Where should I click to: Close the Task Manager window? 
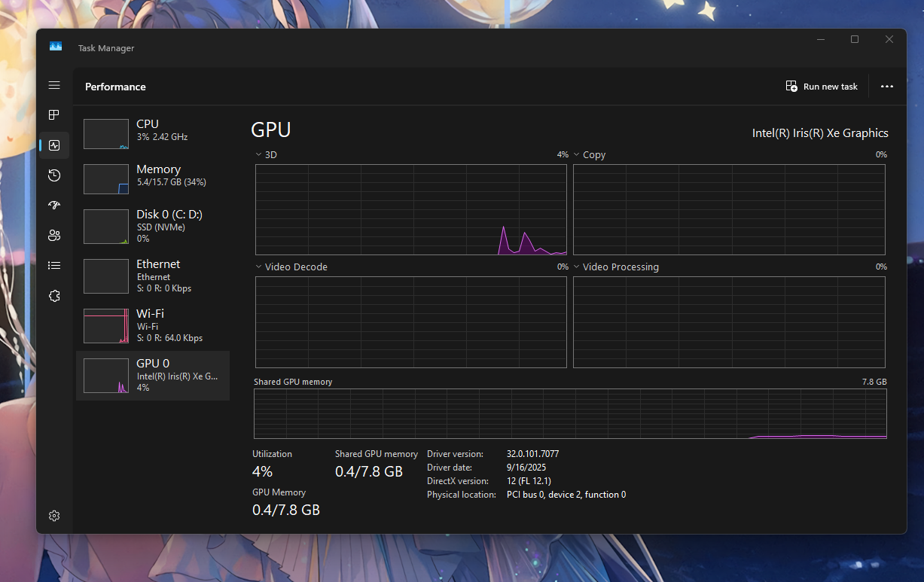tap(889, 39)
